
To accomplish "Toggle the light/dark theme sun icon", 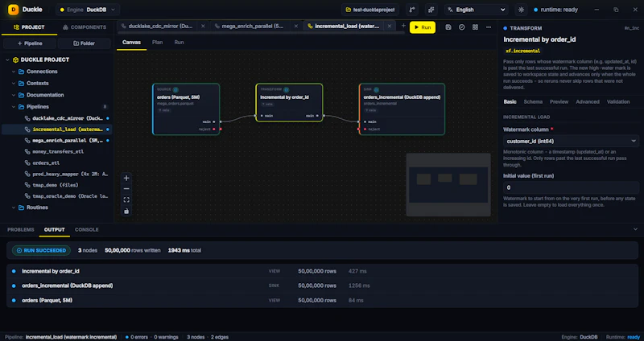I will pyautogui.click(x=521, y=10).
